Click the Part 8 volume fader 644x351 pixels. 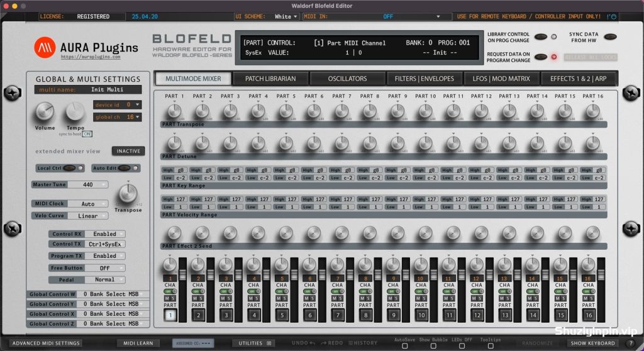[x=378, y=274]
